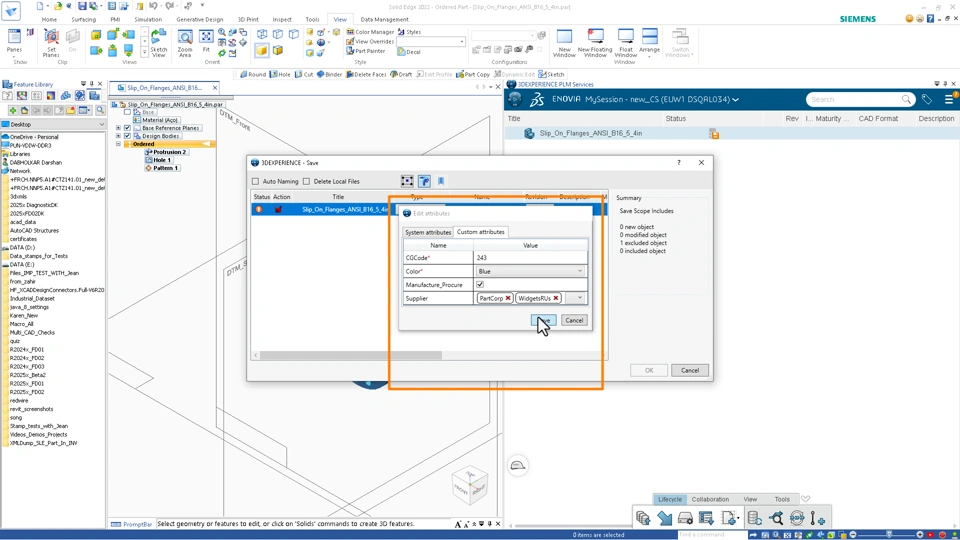Remove the PartCorp supplier tag
Image resolution: width=960 pixels, height=540 pixels.
(x=508, y=298)
